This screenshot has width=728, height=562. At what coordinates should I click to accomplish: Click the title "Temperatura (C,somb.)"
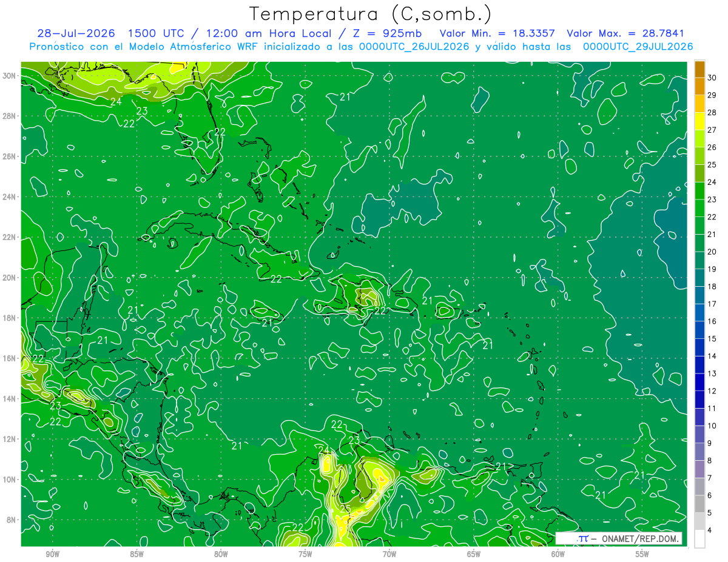click(x=371, y=14)
